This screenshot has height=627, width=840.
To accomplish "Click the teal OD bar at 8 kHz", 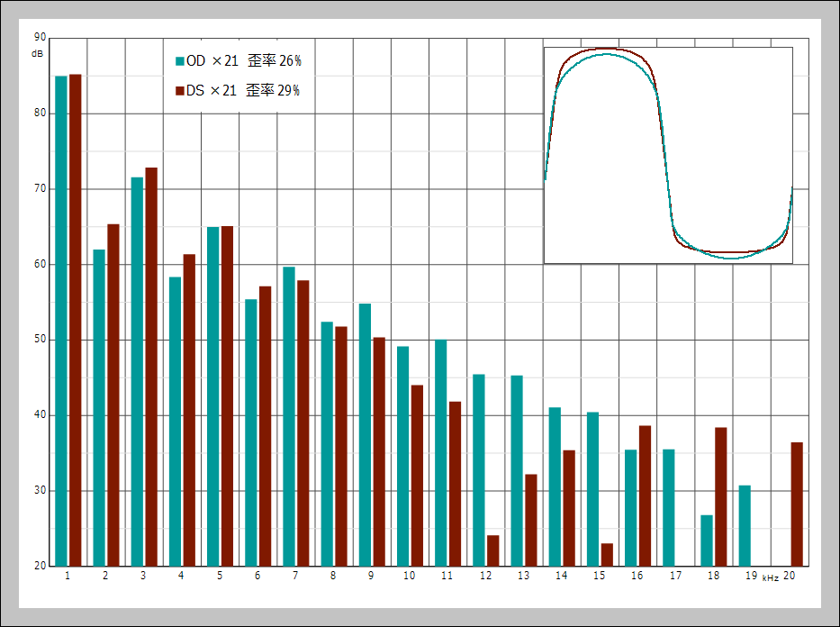I will tap(327, 444).
